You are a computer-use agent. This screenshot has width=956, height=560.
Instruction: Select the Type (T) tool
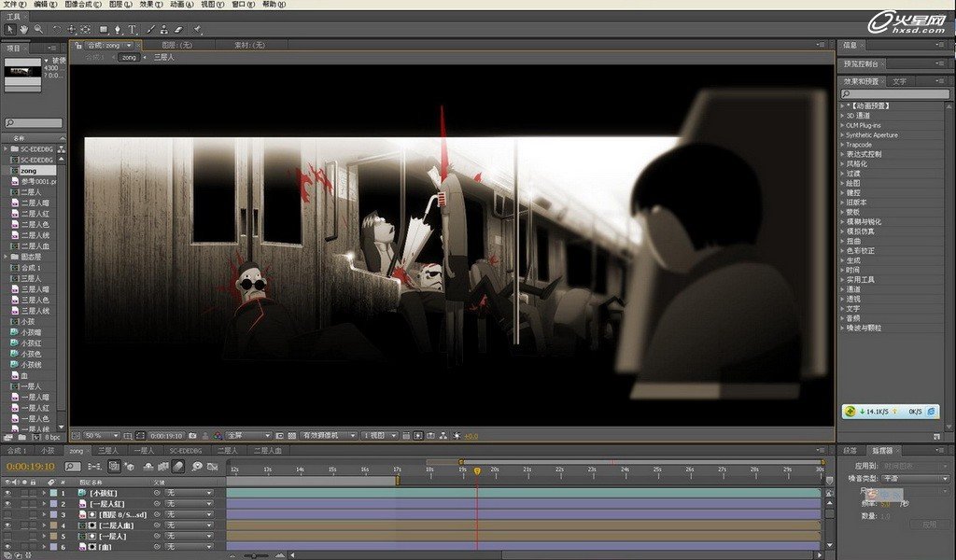pos(132,30)
